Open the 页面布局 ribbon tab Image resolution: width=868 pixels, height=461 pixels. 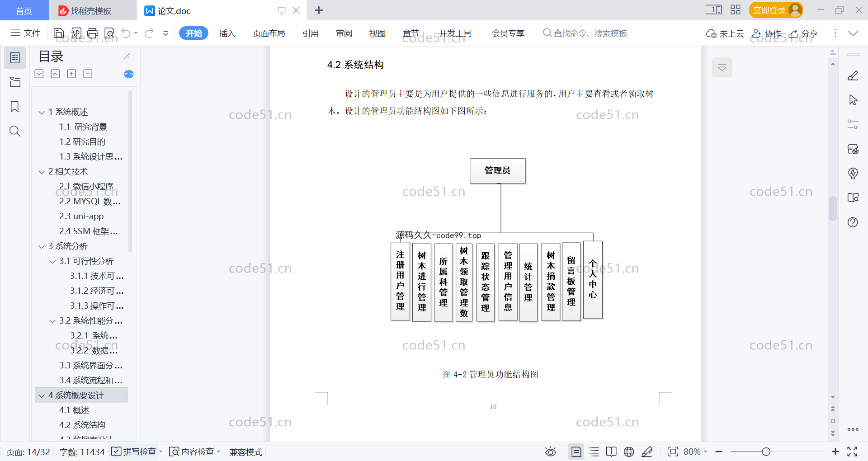click(269, 33)
